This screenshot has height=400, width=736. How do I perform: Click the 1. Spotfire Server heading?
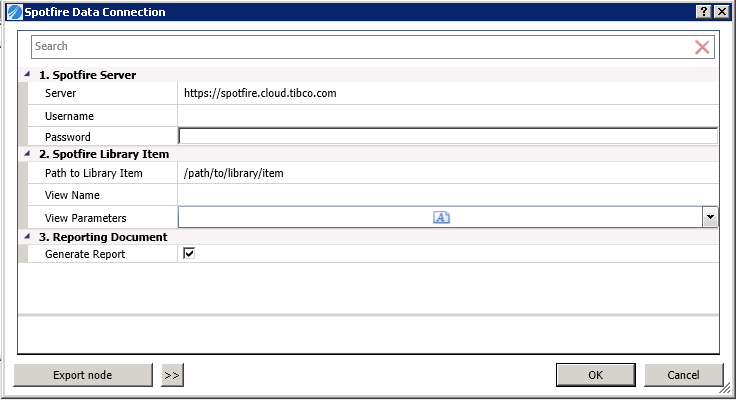[87, 75]
